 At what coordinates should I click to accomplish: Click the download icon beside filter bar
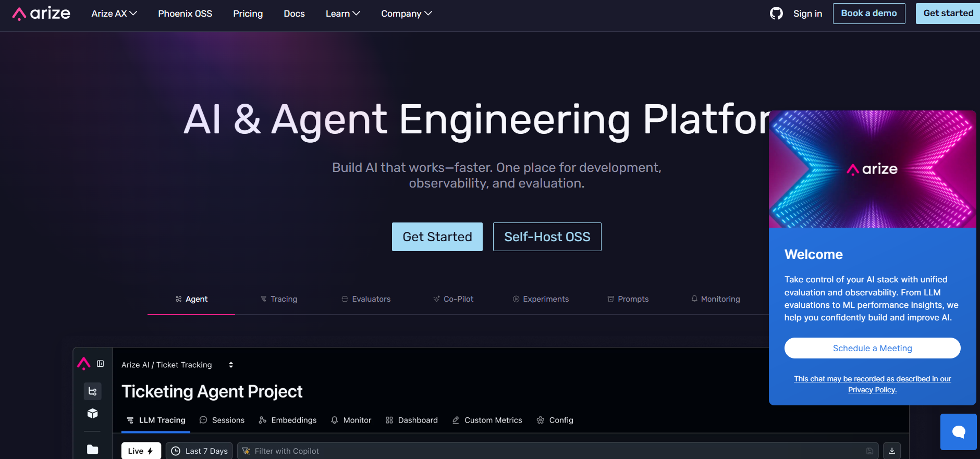(892, 451)
